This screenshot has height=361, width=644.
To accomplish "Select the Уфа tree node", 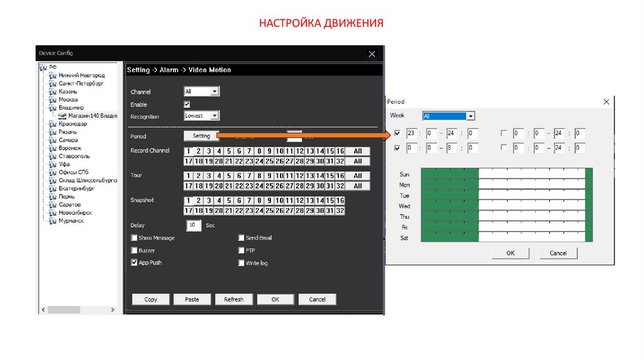I will 64,164.
